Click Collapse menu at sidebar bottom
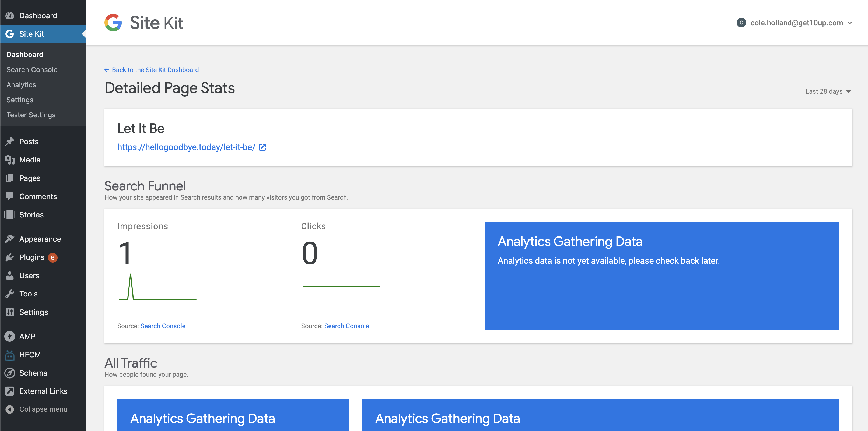Viewport: 868px width, 431px height. (43, 409)
